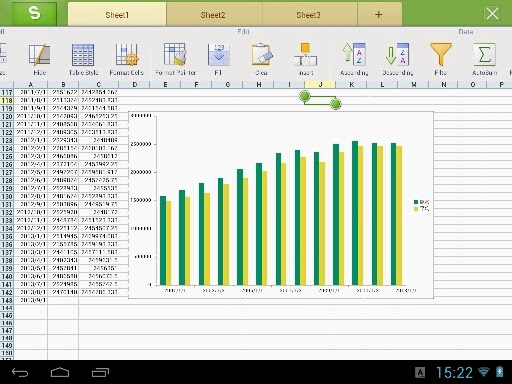The width and height of the screenshot is (512, 384).
Task: Select column D header
Action: coord(135,84)
